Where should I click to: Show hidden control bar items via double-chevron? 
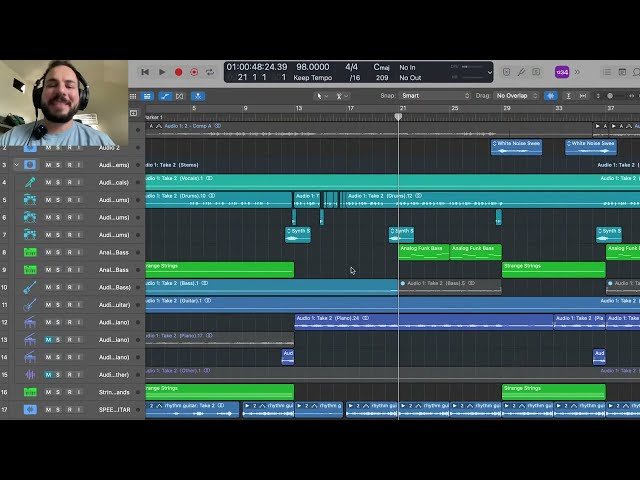click(577, 72)
